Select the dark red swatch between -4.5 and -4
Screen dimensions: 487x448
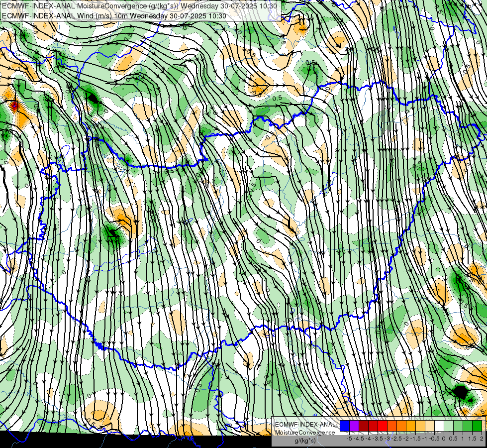pos(364,426)
